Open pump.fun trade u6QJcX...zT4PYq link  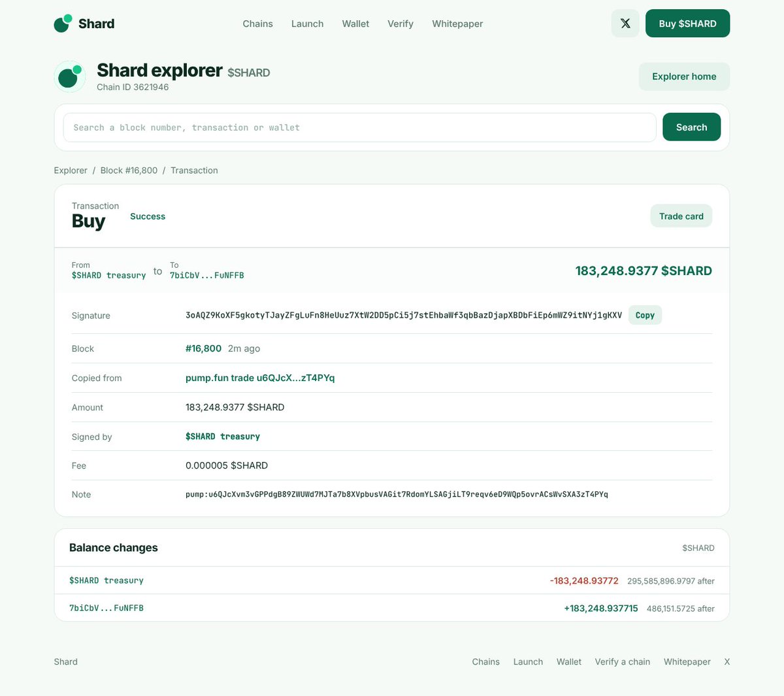click(260, 378)
